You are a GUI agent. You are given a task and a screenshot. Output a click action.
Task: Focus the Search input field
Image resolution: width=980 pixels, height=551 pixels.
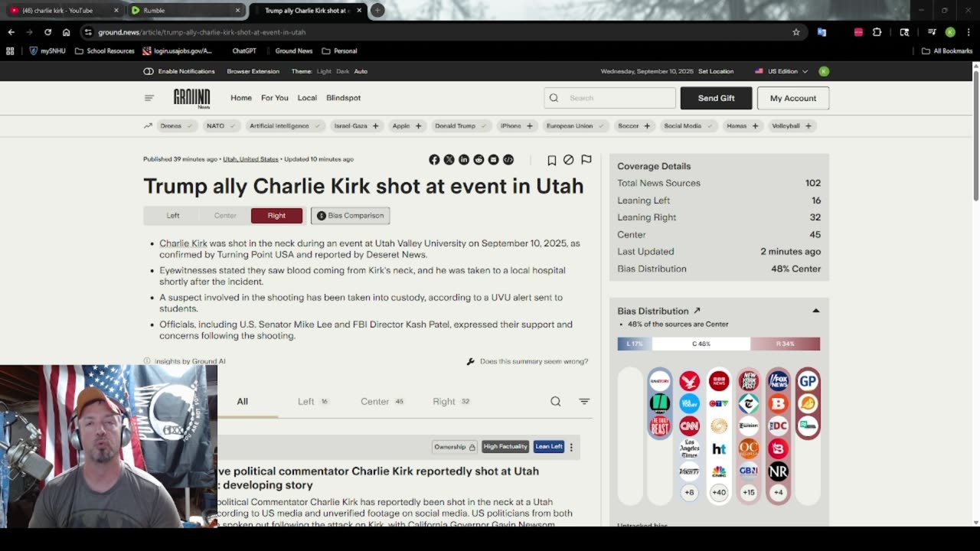(610, 98)
